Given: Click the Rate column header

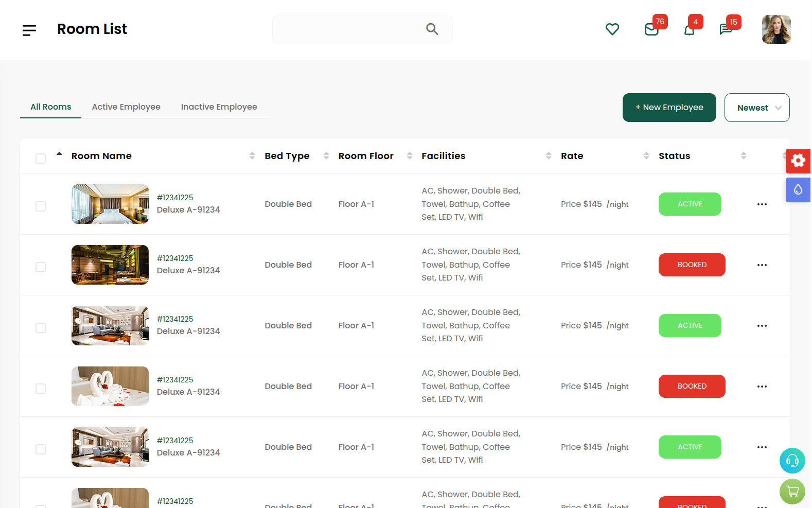Looking at the screenshot, I should click(x=572, y=156).
